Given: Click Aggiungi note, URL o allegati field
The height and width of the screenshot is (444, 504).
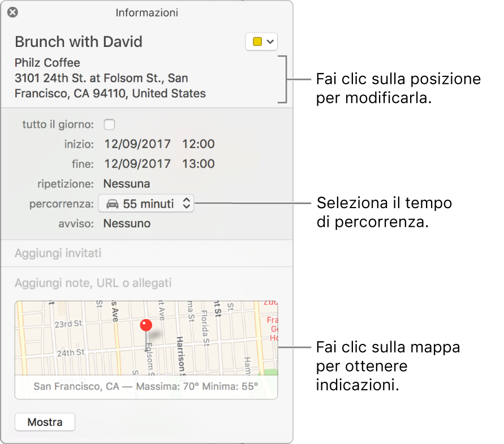Looking at the screenshot, I should coord(93,283).
